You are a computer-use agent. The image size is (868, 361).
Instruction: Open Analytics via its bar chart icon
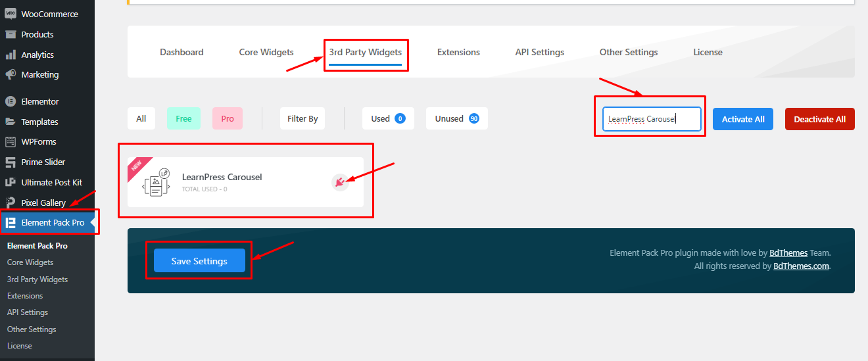(11, 55)
